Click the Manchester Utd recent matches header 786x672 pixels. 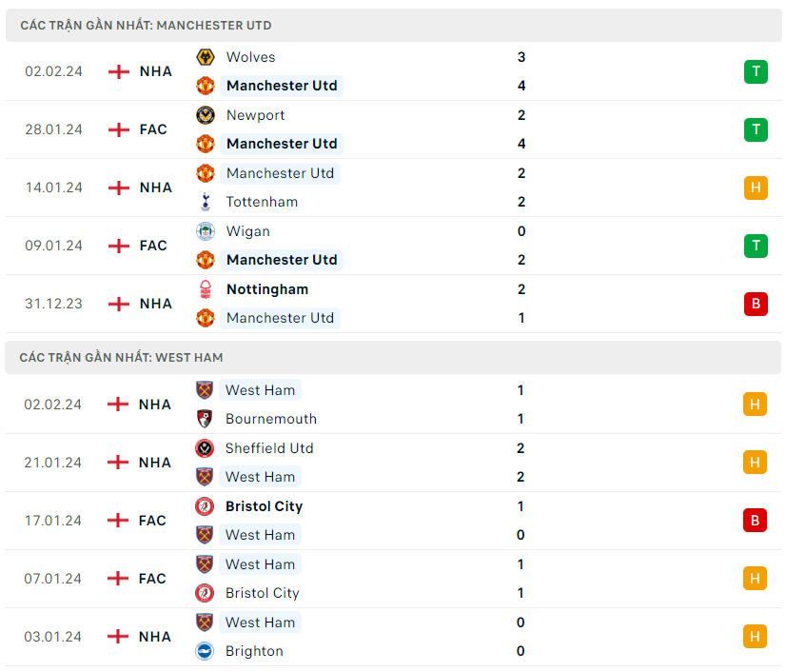146,26
